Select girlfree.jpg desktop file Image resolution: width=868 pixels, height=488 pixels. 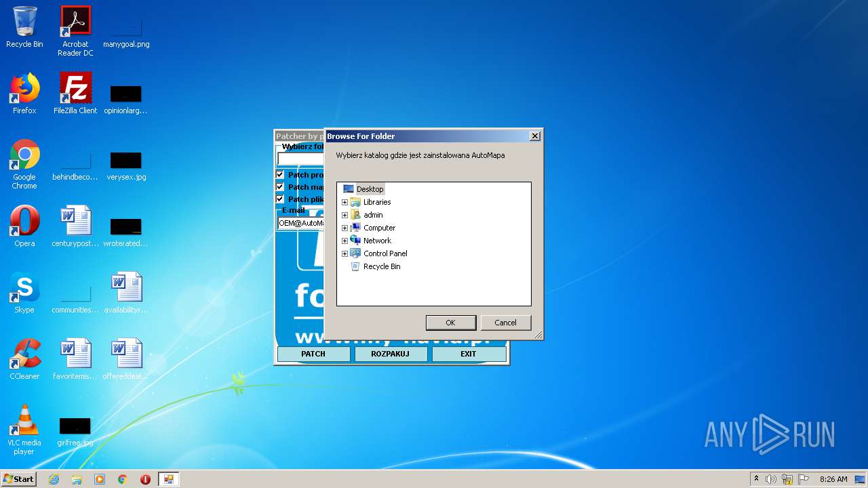[75, 431]
